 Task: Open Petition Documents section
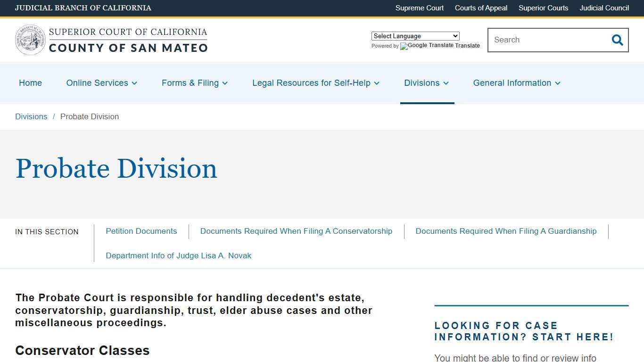tap(141, 231)
